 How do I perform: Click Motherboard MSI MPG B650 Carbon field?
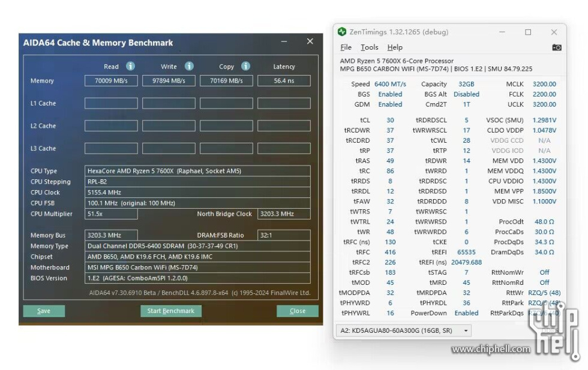tap(197, 267)
